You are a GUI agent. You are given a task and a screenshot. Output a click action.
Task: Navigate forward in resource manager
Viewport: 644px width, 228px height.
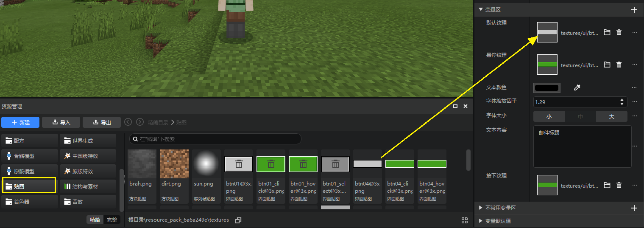coord(140,122)
